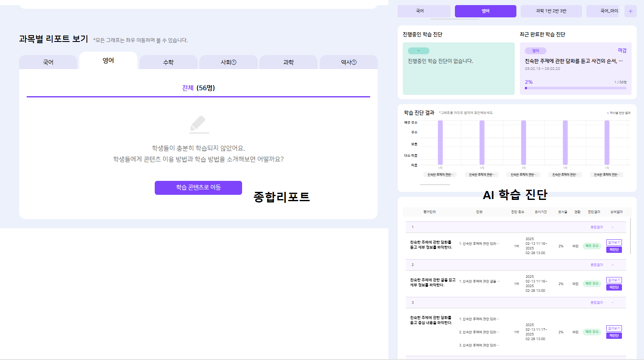The width and height of the screenshot is (644, 360).
Task: Select the 과학 1반 2반 3반 class tab
Action: (x=551, y=11)
